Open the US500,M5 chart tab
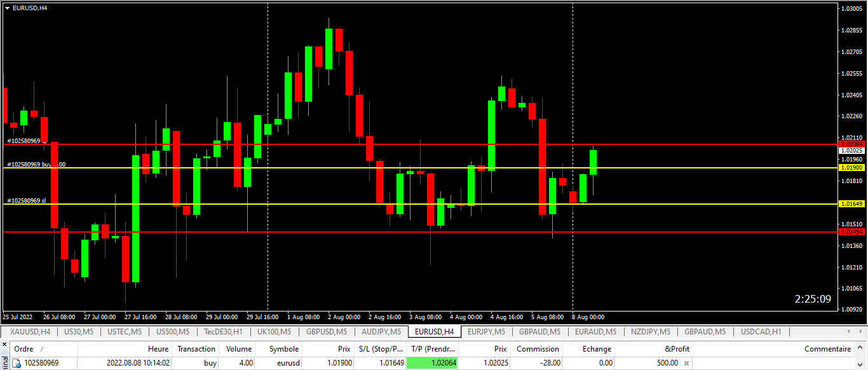Image resolution: width=868 pixels, height=370 pixels. pos(173,331)
